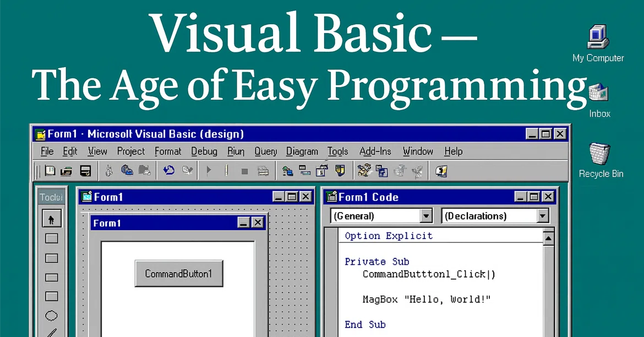The width and height of the screenshot is (644, 337).
Task: Close the inner Form1 design form
Action: pyautogui.click(x=257, y=223)
